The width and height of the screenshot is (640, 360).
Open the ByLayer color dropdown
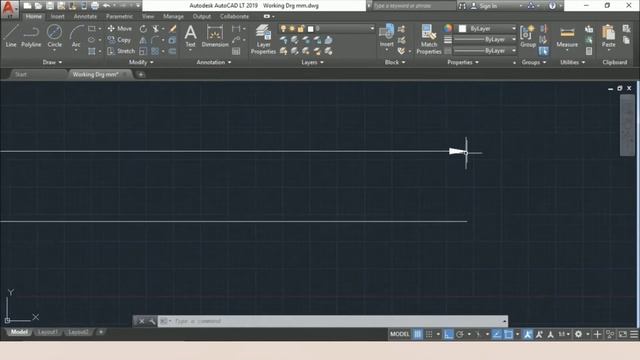point(513,29)
